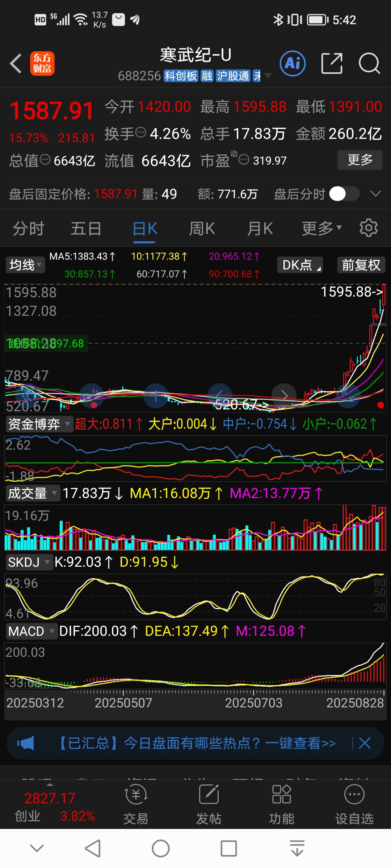Tap the 资金博弈 line chart
The image size is (391, 868).
pyautogui.click(x=195, y=459)
